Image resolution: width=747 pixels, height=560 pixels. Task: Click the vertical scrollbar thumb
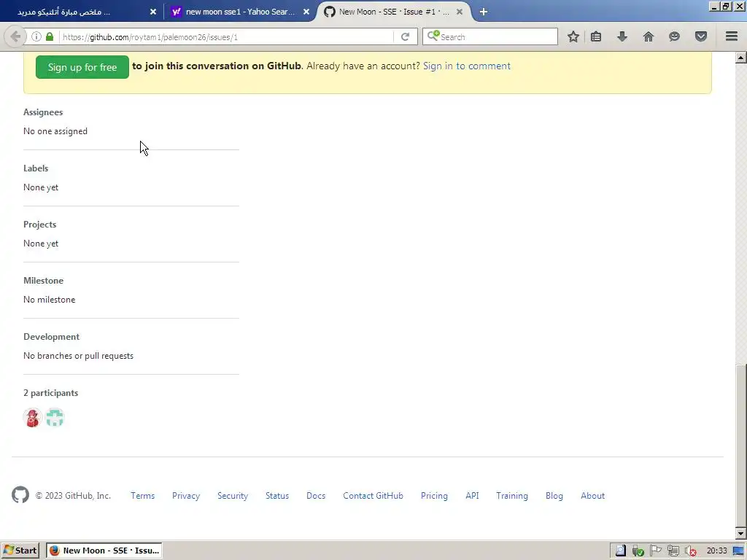coord(740,446)
